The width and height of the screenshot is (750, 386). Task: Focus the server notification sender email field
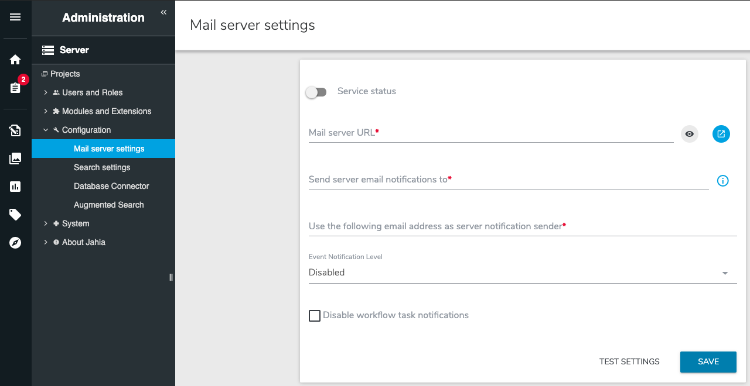522,227
